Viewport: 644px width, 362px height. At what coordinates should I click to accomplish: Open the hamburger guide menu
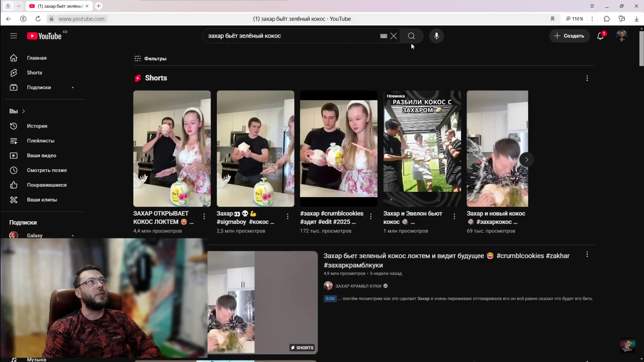pyautogui.click(x=14, y=36)
